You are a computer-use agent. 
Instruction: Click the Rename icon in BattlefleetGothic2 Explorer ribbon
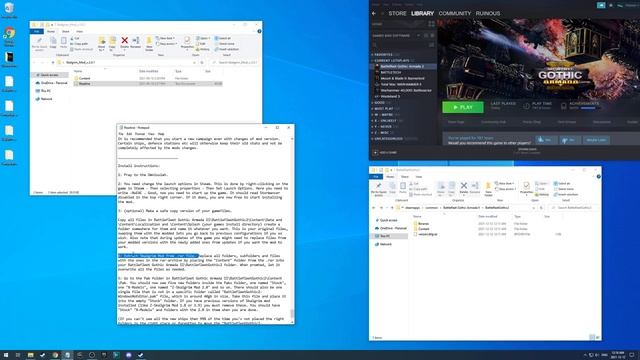(475, 188)
